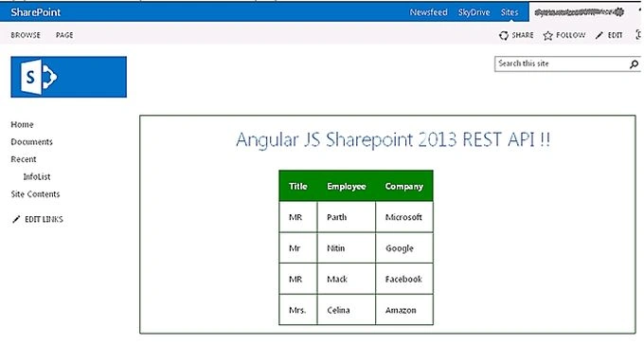Click EDIT LINKS text

(44, 219)
